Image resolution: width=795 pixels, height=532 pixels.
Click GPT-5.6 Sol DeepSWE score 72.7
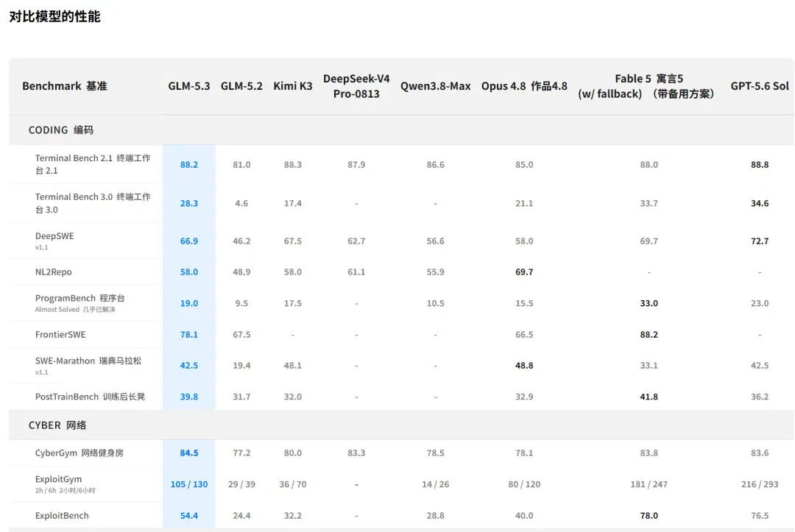[x=760, y=241]
